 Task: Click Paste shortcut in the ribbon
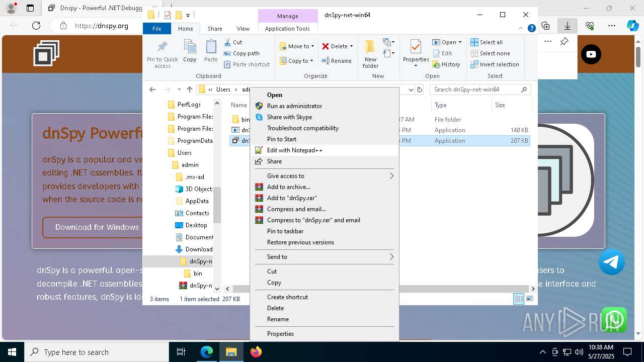tap(247, 64)
